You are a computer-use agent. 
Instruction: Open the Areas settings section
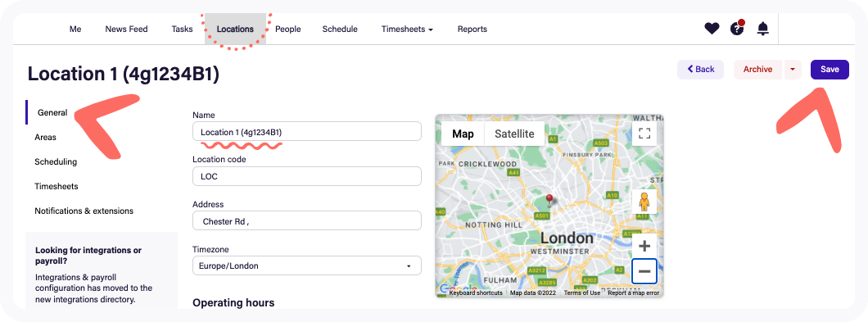[45, 138]
